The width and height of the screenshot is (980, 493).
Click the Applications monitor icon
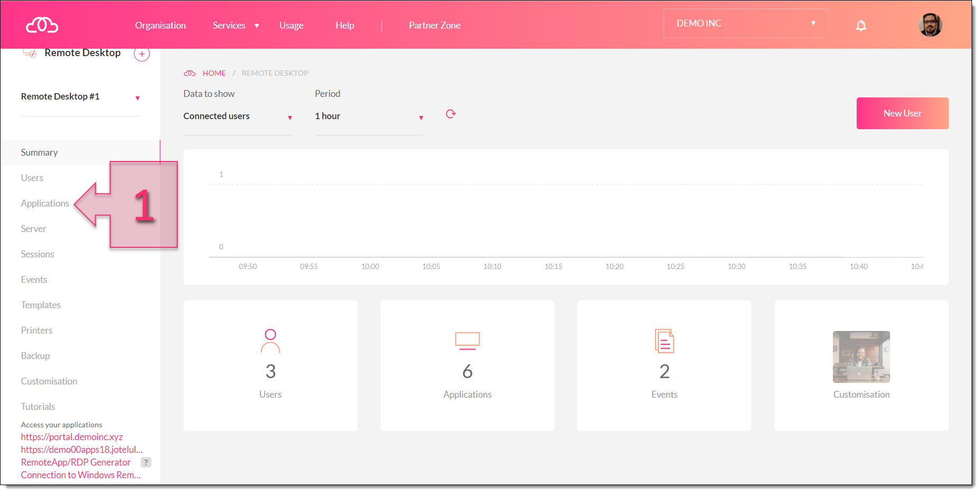coord(467,341)
